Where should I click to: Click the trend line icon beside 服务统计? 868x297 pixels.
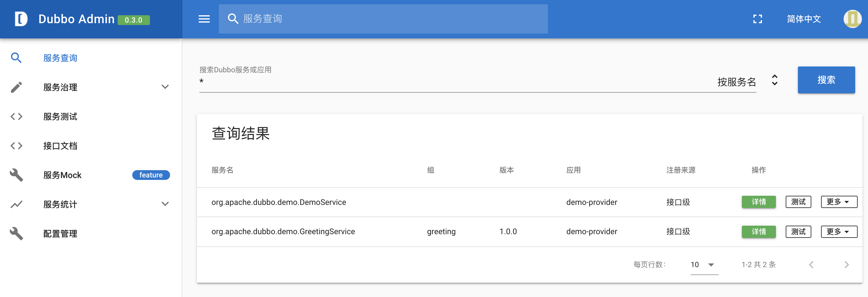pyautogui.click(x=16, y=204)
